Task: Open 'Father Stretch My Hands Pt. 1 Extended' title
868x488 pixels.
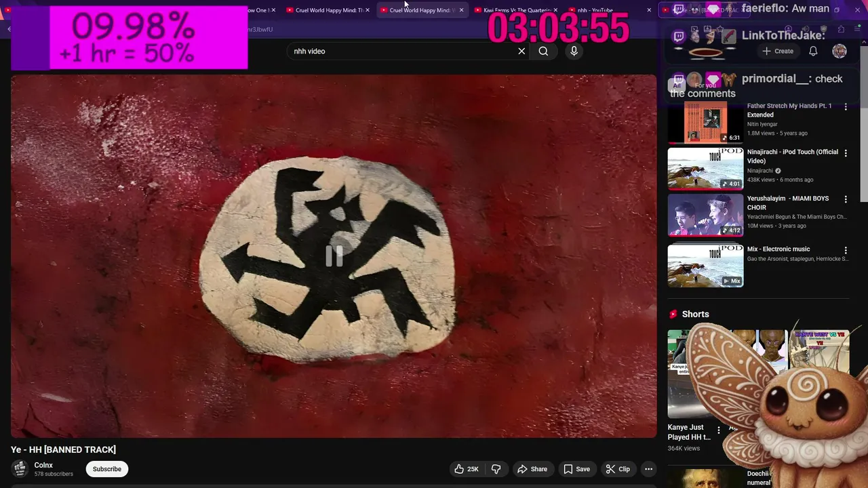Action: tap(789, 110)
